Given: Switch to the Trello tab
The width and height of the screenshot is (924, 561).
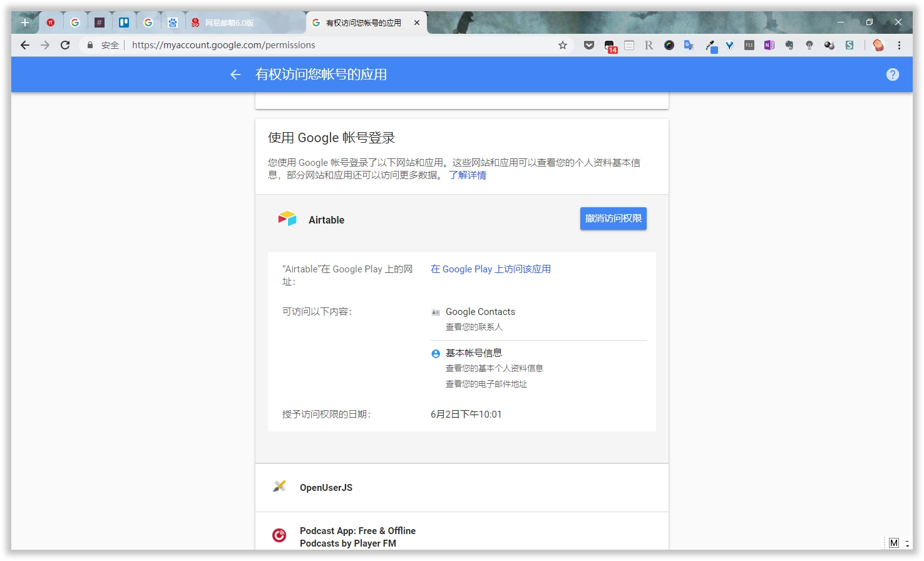Looking at the screenshot, I should click(x=124, y=22).
